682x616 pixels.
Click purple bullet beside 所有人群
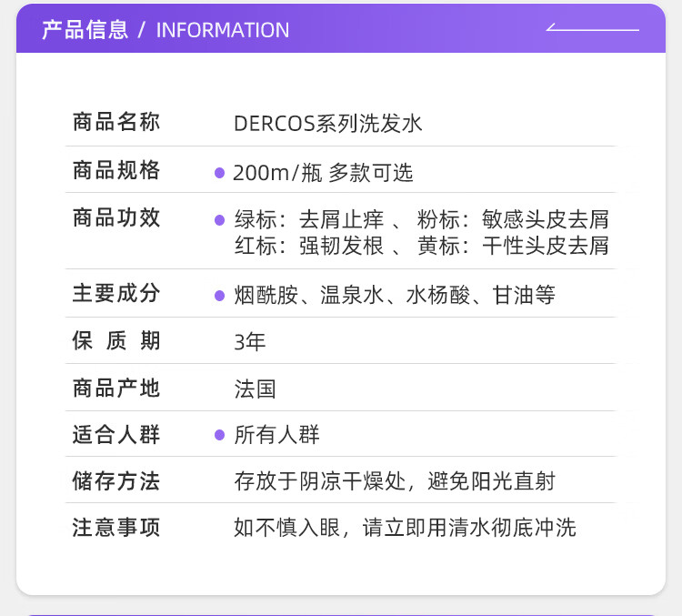click(x=219, y=435)
